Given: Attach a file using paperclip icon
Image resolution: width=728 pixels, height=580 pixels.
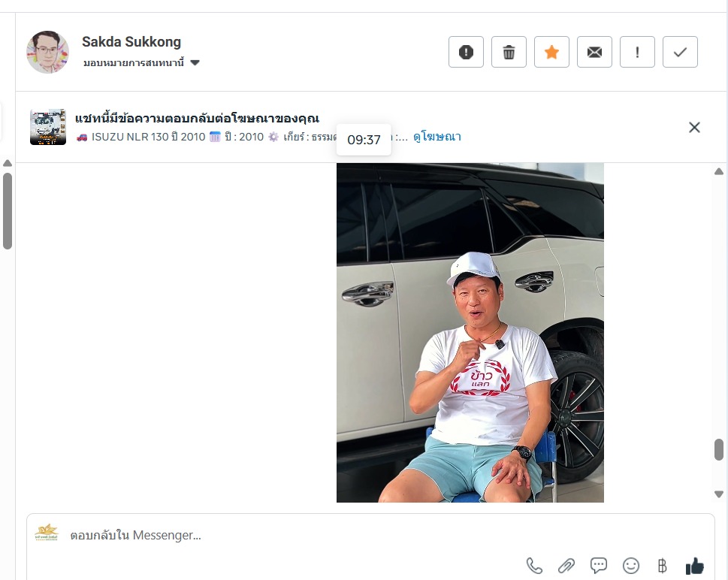Looking at the screenshot, I should [x=566, y=566].
